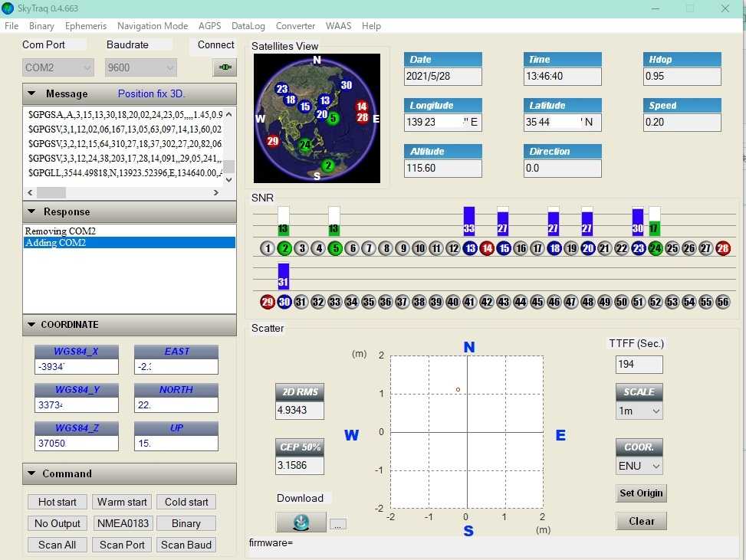Click the Cold start button
This screenshot has height=560, width=746.
click(186, 502)
